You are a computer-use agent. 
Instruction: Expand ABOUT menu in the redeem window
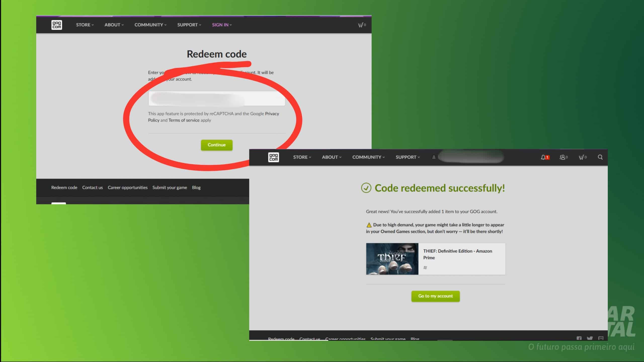tap(114, 25)
